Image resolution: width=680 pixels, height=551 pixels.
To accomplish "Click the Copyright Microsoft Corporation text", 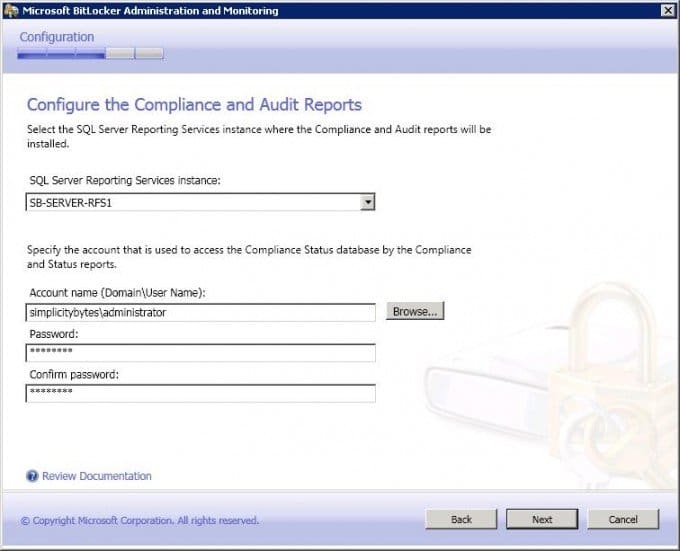I will [140, 520].
